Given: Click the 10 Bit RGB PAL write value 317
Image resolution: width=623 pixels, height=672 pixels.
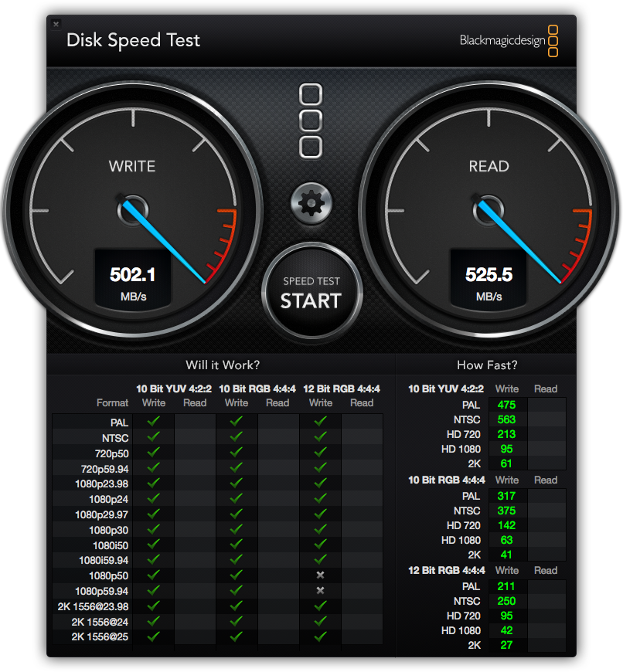Looking at the screenshot, I should pos(506,497).
